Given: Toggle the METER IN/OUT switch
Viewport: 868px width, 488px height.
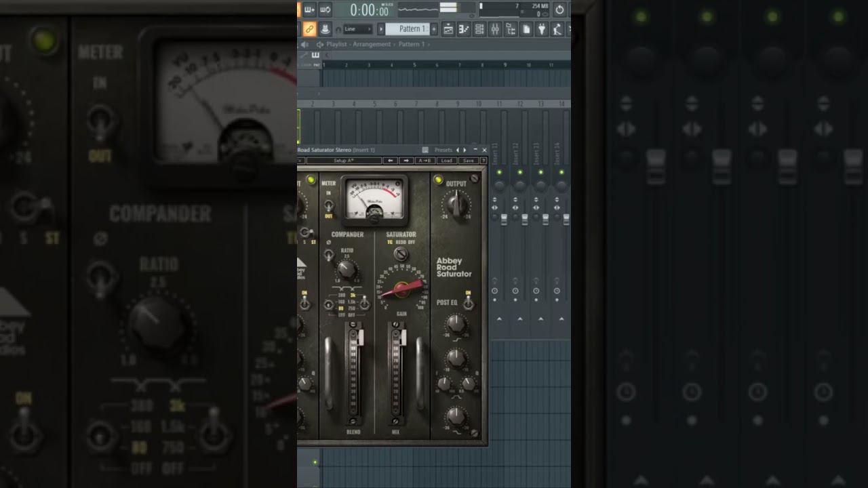Looking at the screenshot, I should tap(329, 205).
